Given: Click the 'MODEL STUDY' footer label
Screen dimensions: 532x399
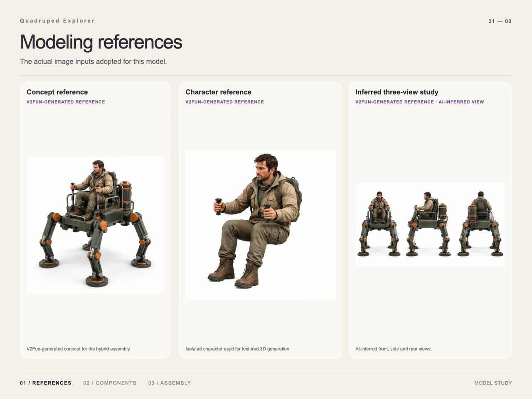Looking at the screenshot, I should pyautogui.click(x=493, y=383).
